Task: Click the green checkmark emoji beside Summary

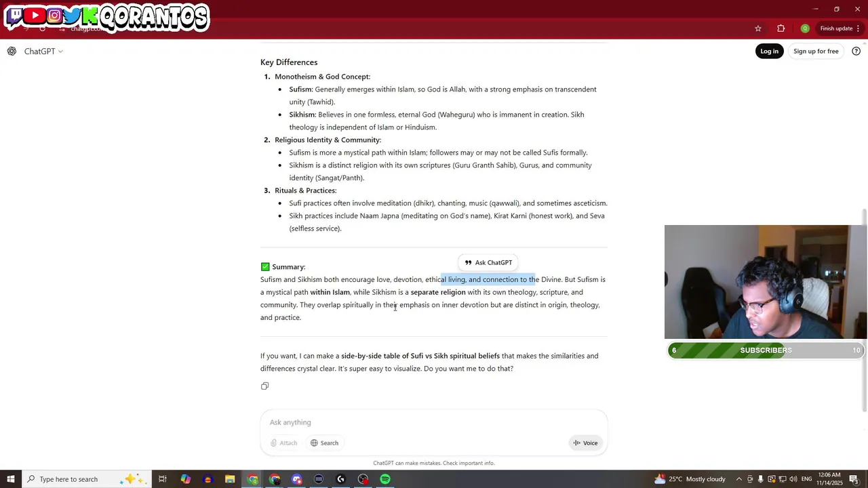Action: click(x=265, y=267)
